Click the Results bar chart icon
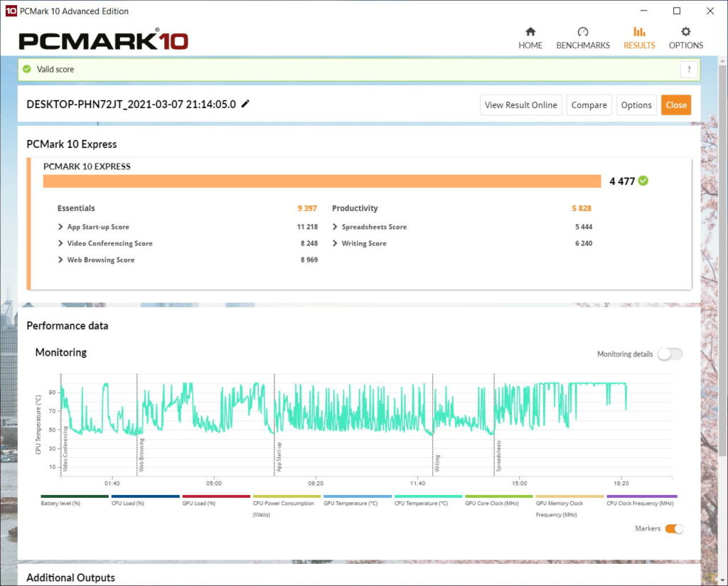This screenshot has width=728, height=586. [x=639, y=31]
